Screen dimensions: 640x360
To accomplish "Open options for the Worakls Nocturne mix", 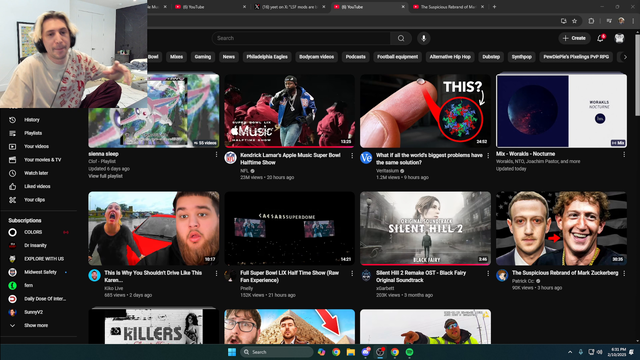I will pyautogui.click(x=624, y=154).
